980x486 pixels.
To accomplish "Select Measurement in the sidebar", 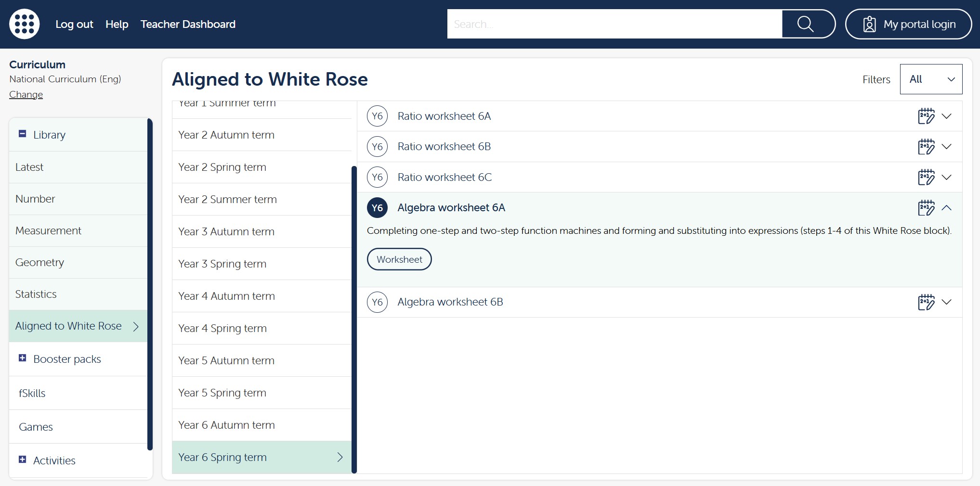I will 78,230.
